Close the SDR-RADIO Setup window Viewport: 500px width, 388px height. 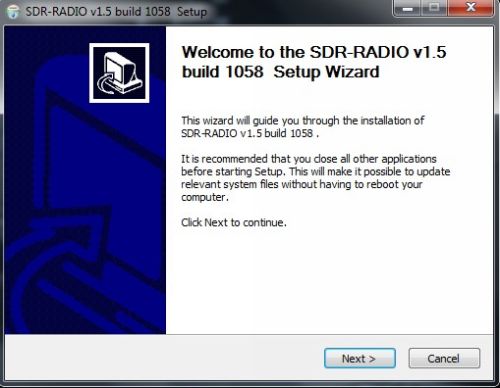(470, 8)
